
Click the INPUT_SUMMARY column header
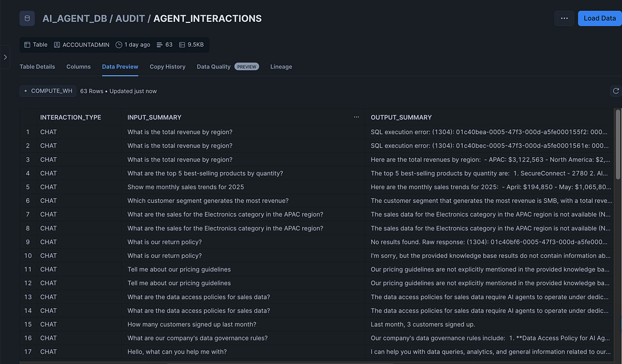tap(154, 117)
